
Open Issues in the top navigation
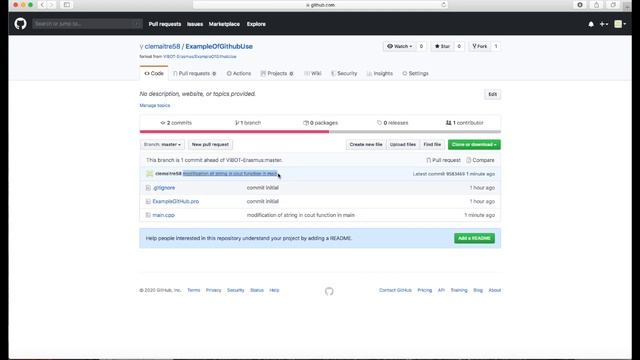[x=195, y=24]
